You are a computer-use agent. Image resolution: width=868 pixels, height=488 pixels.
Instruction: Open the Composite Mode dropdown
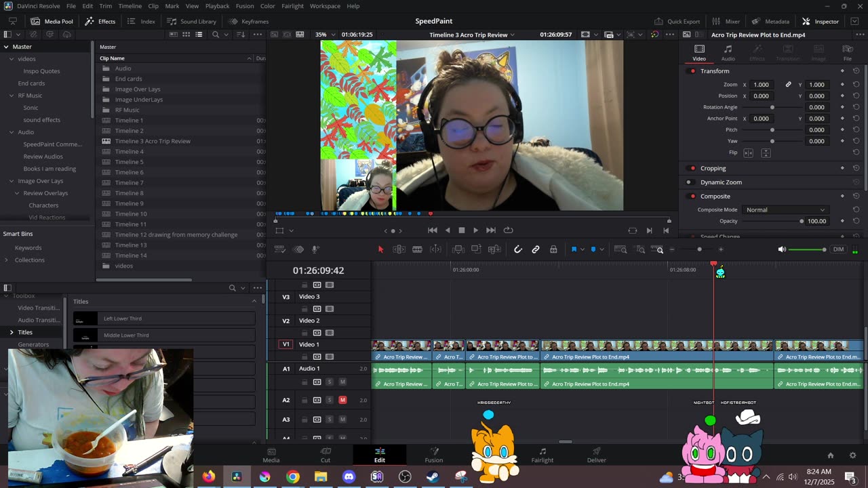tap(785, 210)
